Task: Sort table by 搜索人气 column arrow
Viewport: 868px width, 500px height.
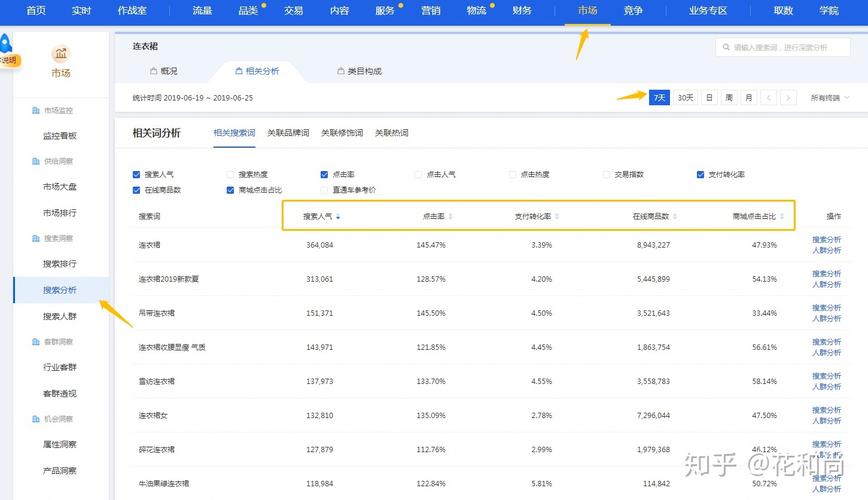Action: coord(338,217)
